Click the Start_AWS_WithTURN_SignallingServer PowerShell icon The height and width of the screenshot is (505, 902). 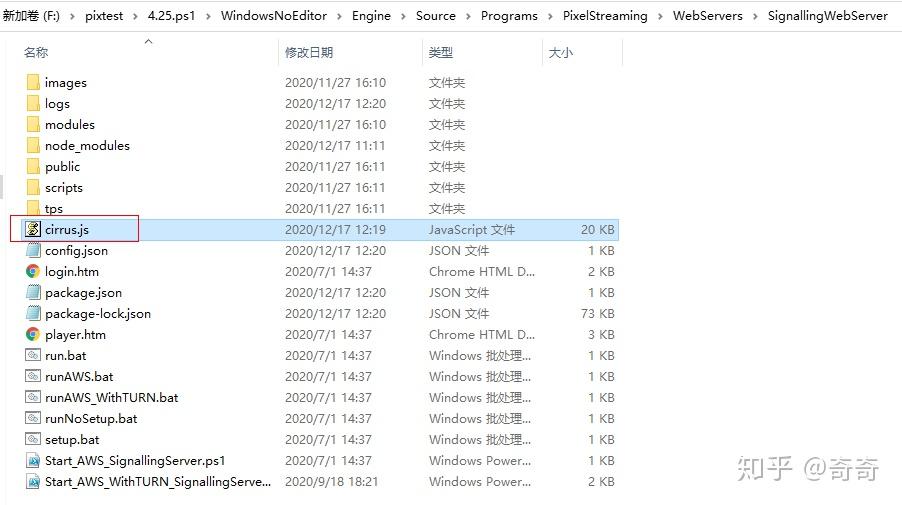[33, 481]
